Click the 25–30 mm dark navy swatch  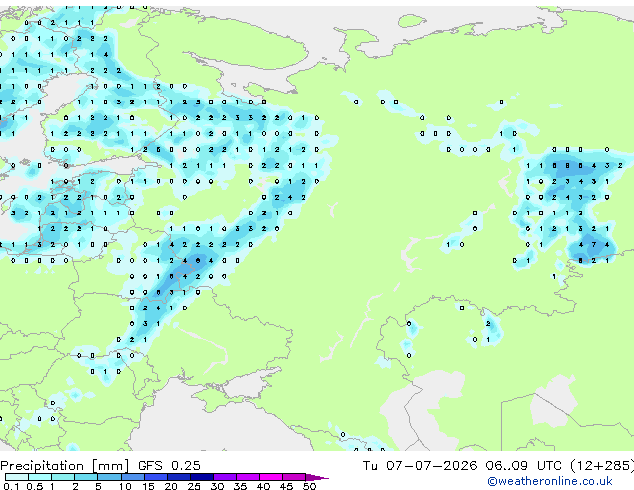[x=202, y=477]
